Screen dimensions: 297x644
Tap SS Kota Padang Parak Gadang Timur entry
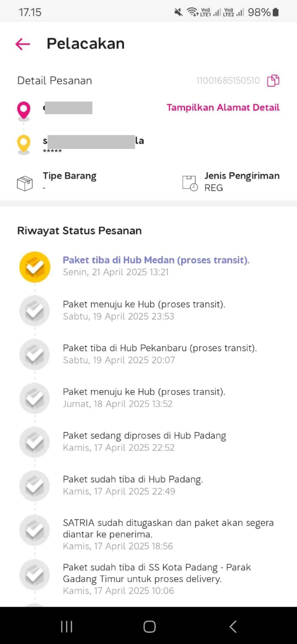(x=157, y=579)
